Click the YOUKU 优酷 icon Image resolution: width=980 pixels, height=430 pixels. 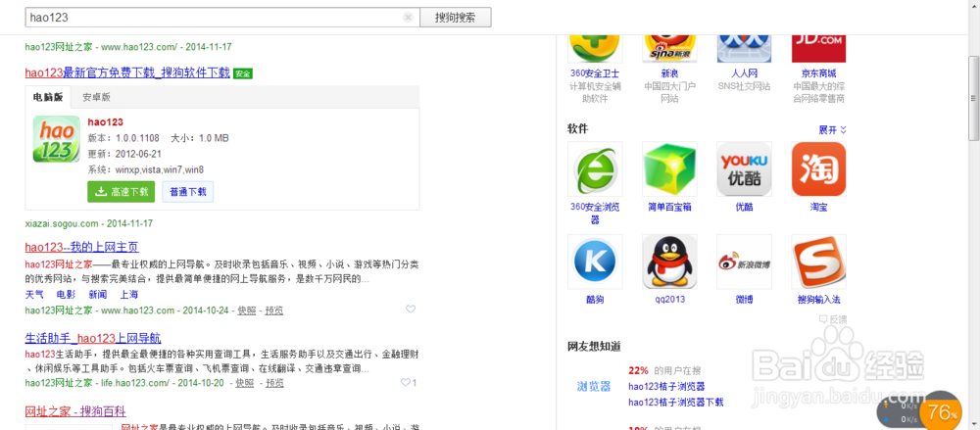click(x=744, y=168)
